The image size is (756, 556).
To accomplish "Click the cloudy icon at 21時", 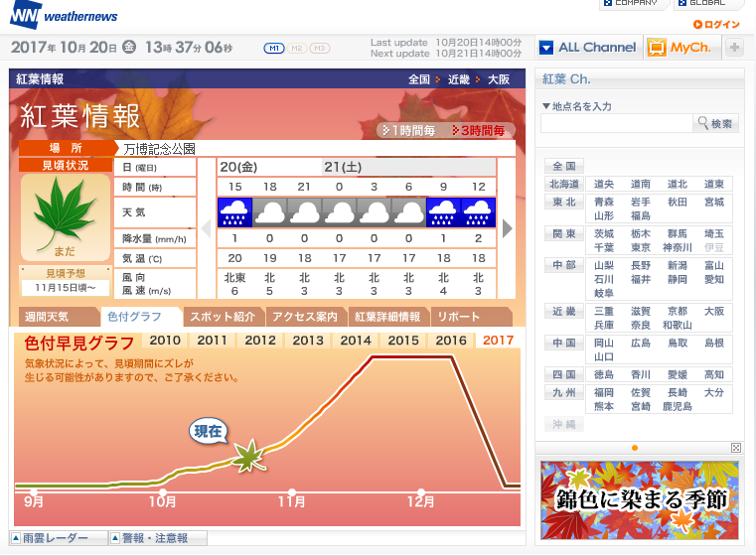I will (304, 212).
